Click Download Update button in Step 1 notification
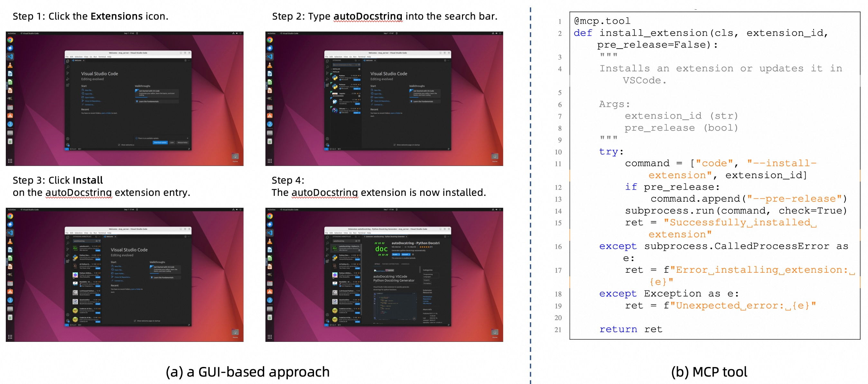The width and height of the screenshot is (868, 384). [x=160, y=142]
